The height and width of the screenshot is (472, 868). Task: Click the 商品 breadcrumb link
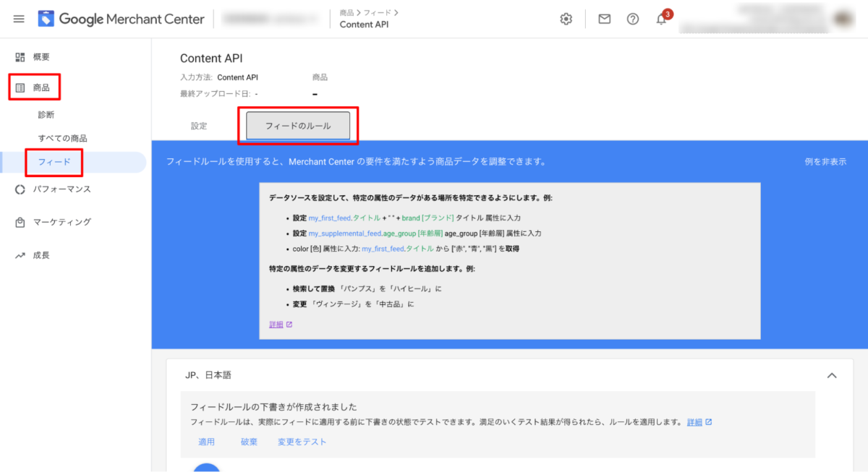pyautogui.click(x=347, y=12)
